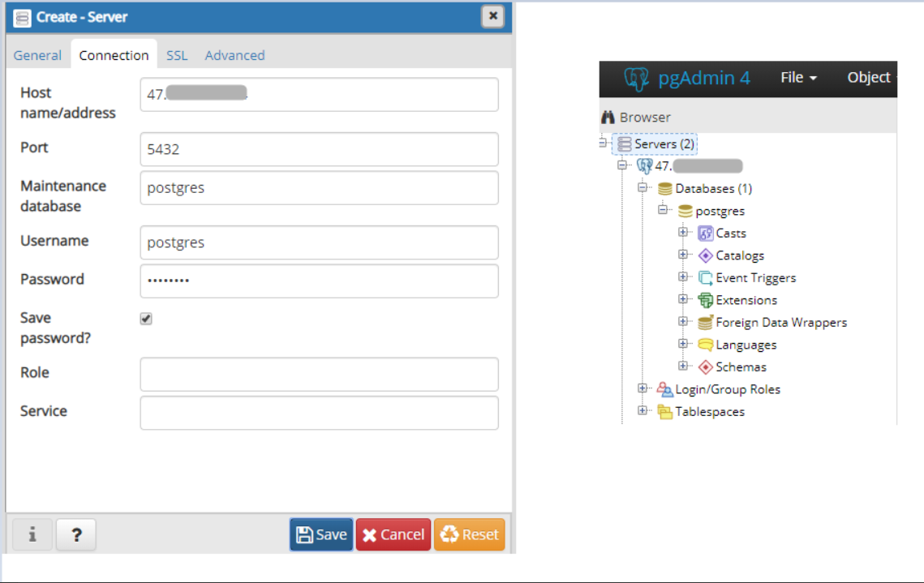Select the 'Tablespaces' label
924x583 pixels.
click(710, 412)
